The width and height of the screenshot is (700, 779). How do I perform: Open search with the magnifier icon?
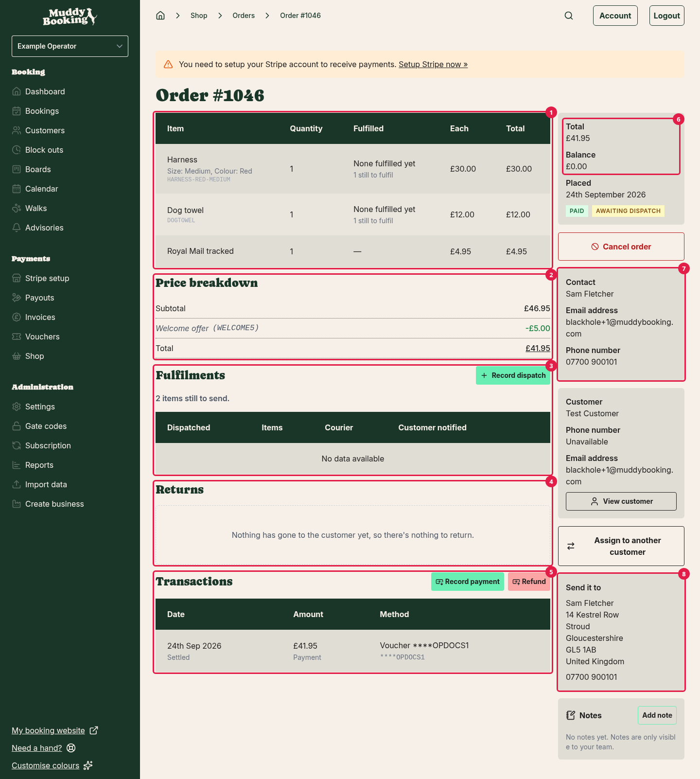click(569, 16)
